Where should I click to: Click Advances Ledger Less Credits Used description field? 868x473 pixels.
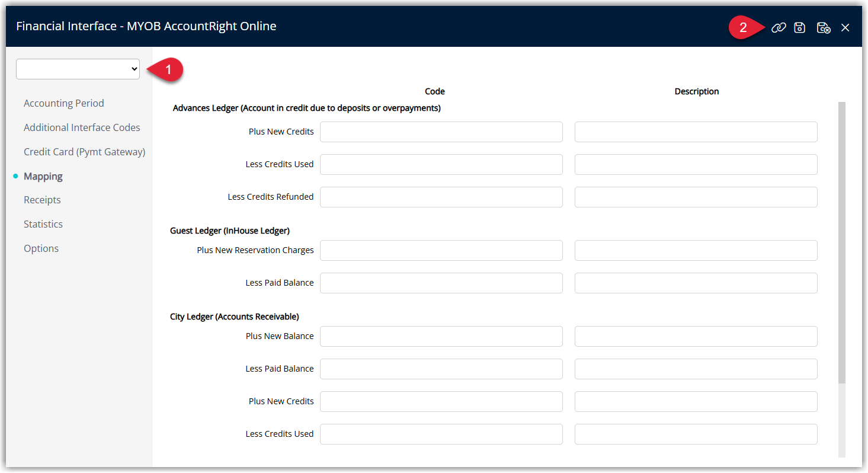click(x=696, y=164)
